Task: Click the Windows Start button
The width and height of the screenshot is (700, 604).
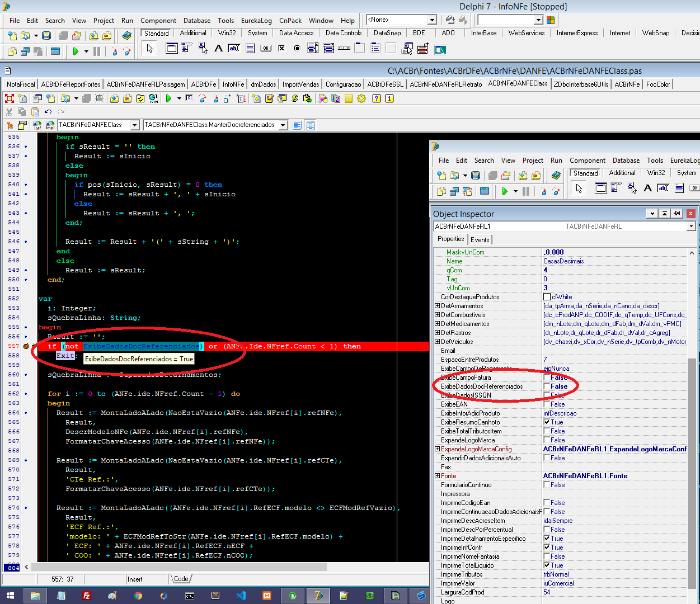Action: 10,596
